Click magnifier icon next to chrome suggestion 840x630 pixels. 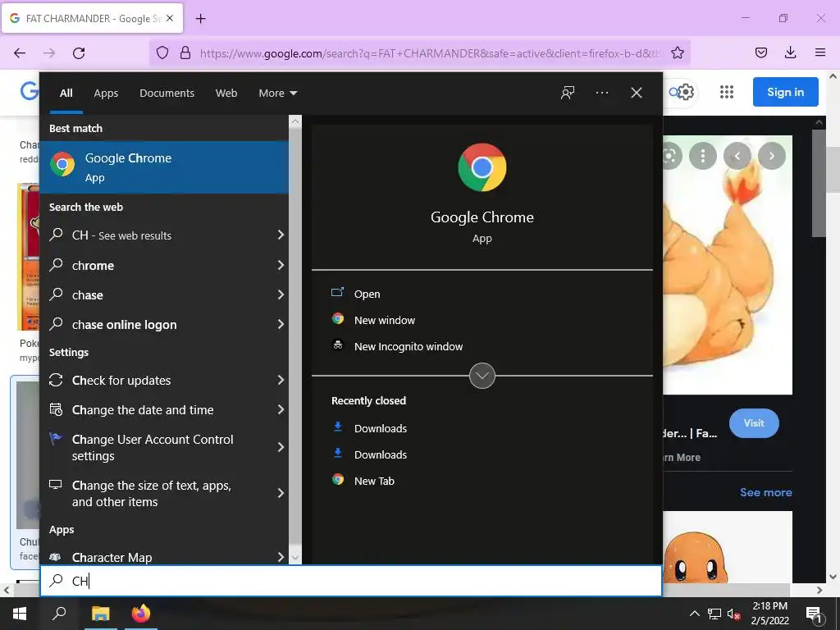(57, 265)
